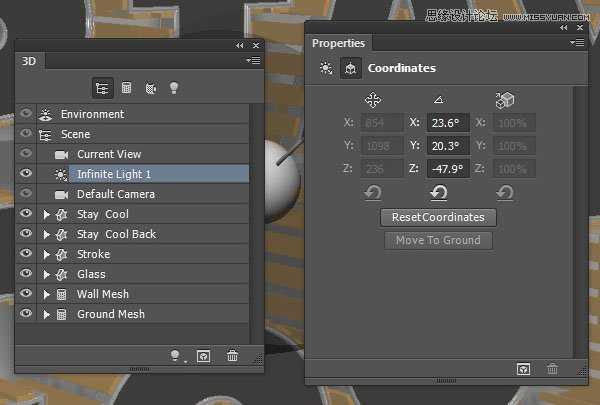Click the scale cube icon header
The image size is (600, 405).
(x=505, y=100)
